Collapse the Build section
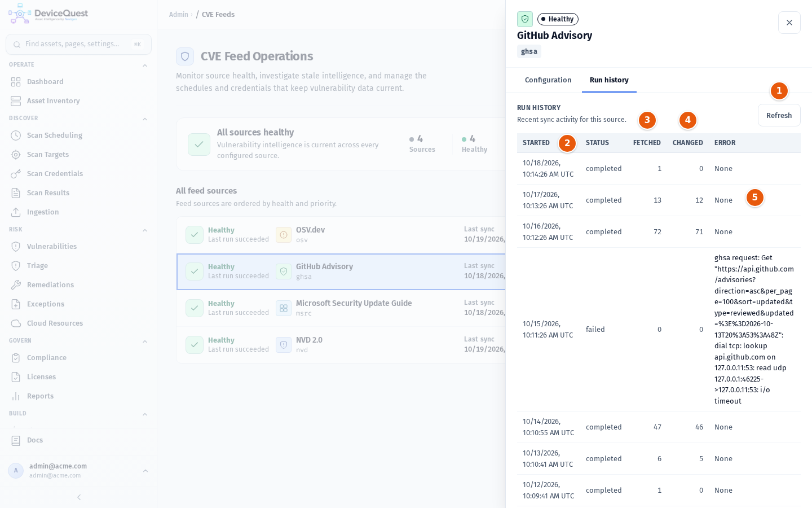This screenshot has width=812, height=508. [145, 414]
